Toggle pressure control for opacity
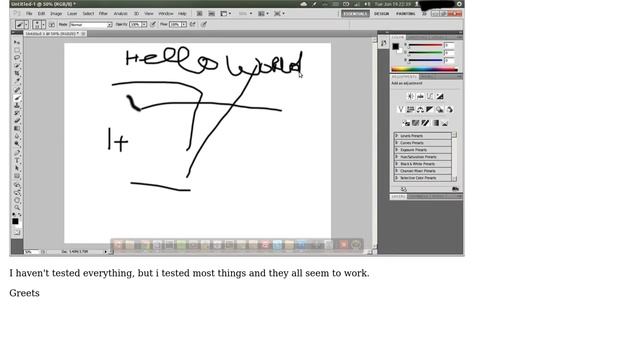This screenshot has width=640, height=360. [x=153, y=24]
